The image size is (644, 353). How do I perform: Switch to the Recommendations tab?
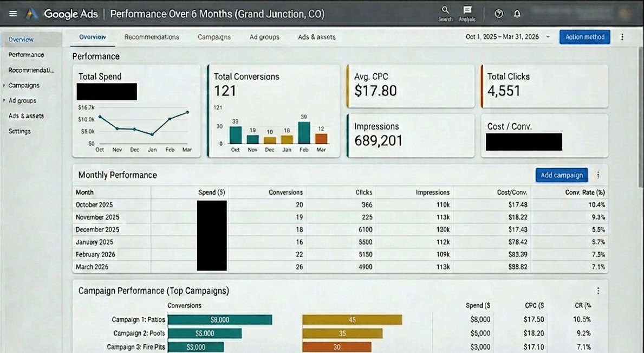tap(152, 37)
